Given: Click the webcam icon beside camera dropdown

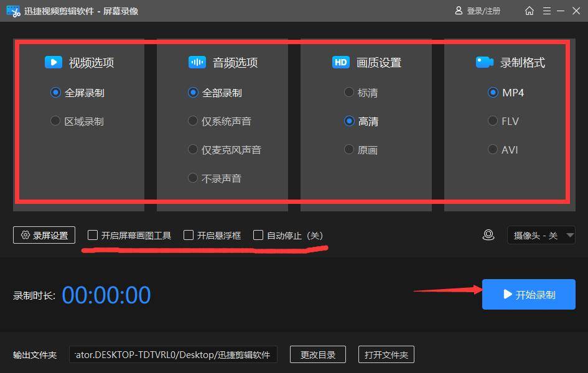Looking at the screenshot, I should (488, 235).
